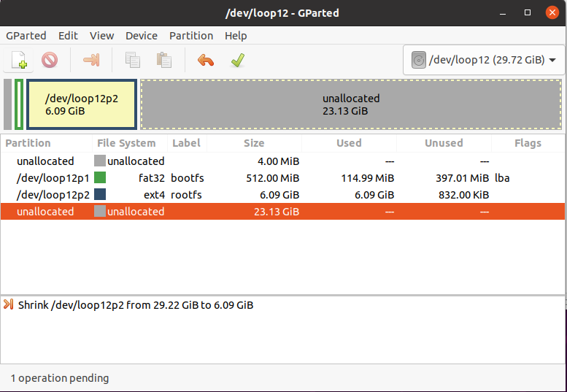The height and width of the screenshot is (392, 567).
Task: Undo the last operation with orange arrow
Action: click(205, 60)
